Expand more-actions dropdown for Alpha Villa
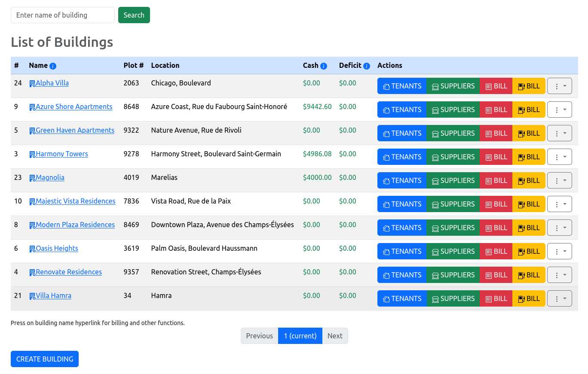This screenshot has height=374, width=588. [560, 86]
